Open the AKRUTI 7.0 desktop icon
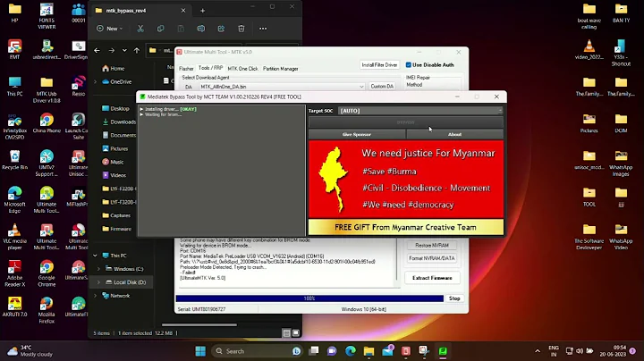The width and height of the screenshot is (644, 361). pos(15,307)
